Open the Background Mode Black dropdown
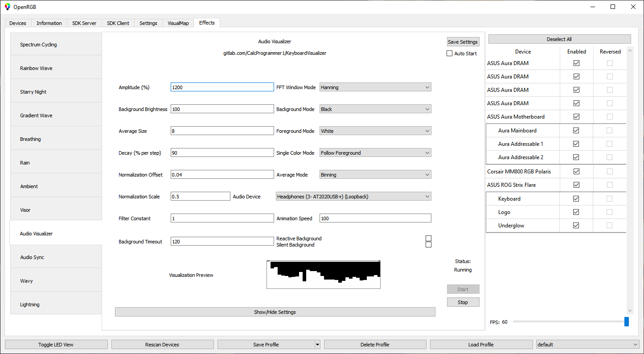 pyautogui.click(x=375, y=109)
